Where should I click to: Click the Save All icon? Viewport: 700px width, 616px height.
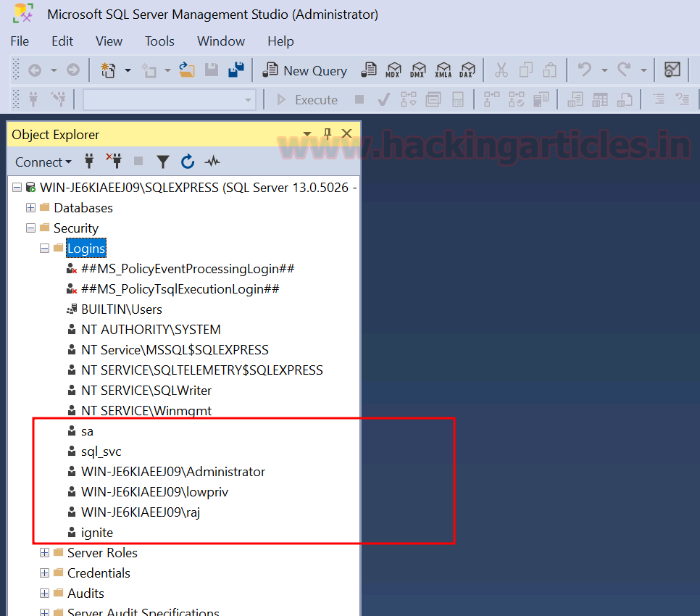coord(236,70)
